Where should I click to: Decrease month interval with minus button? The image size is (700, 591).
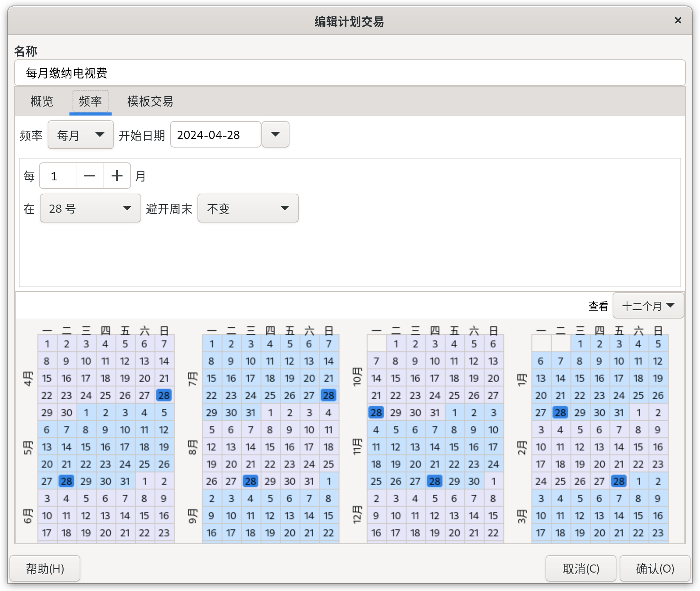[x=90, y=176]
